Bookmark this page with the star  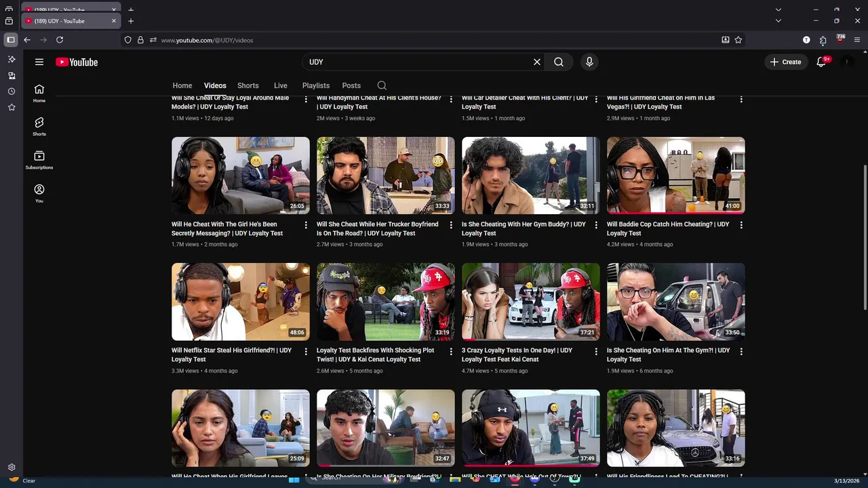pyautogui.click(x=738, y=40)
